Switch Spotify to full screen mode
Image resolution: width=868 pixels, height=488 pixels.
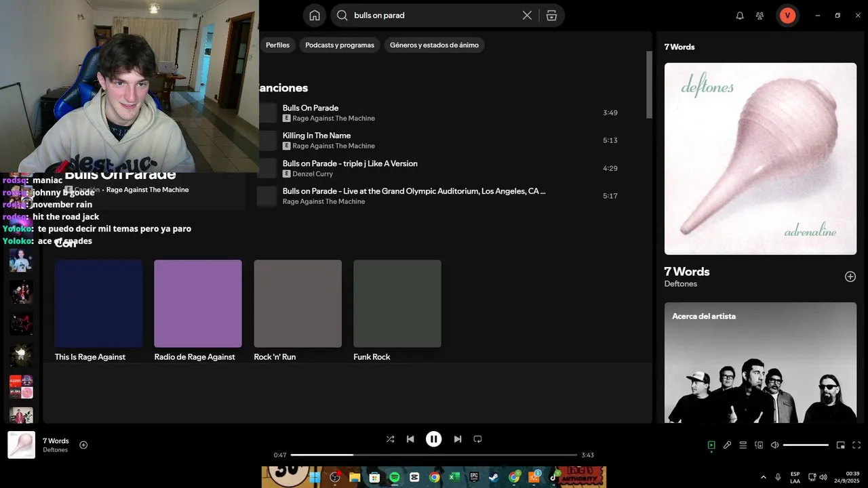coord(856,445)
